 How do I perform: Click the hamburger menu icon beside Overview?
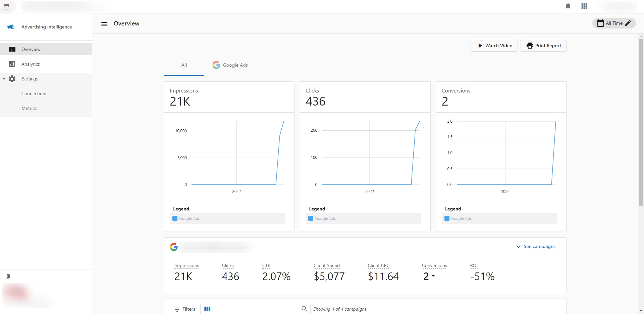click(104, 24)
